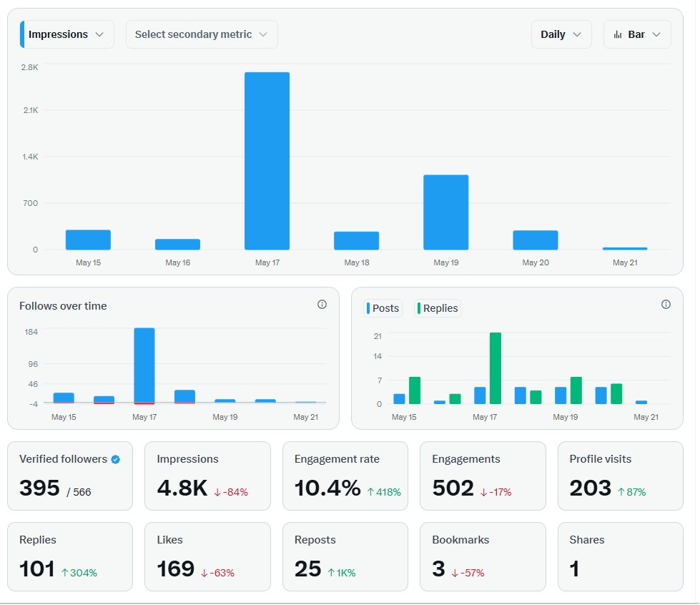Click the May 17 impressions bar

[267, 161]
